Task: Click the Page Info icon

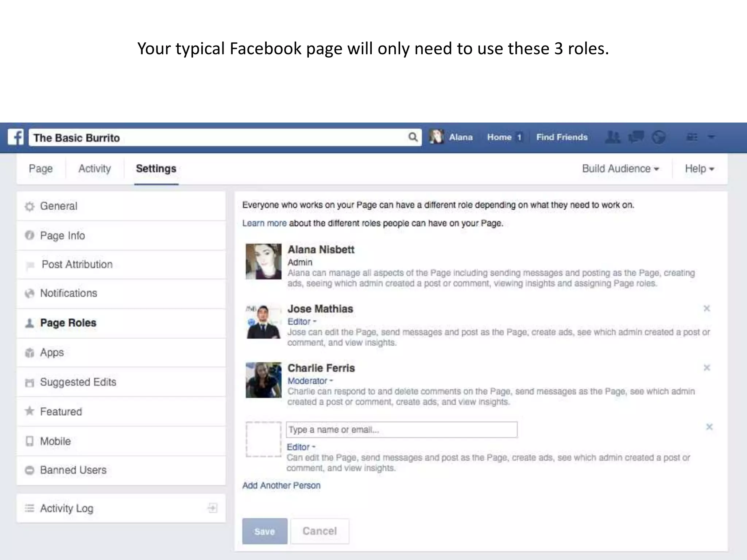Action: point(30,235)
